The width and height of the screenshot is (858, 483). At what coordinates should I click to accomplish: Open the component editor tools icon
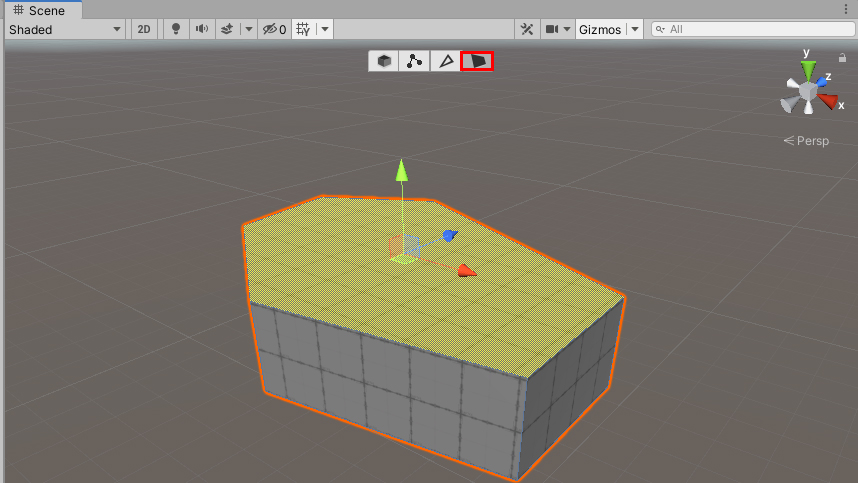(x=527, y=29)
